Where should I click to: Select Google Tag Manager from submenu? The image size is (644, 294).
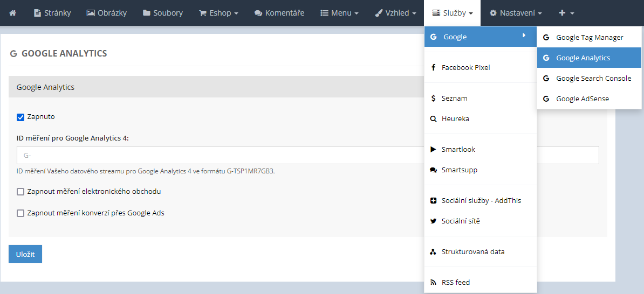589,38
